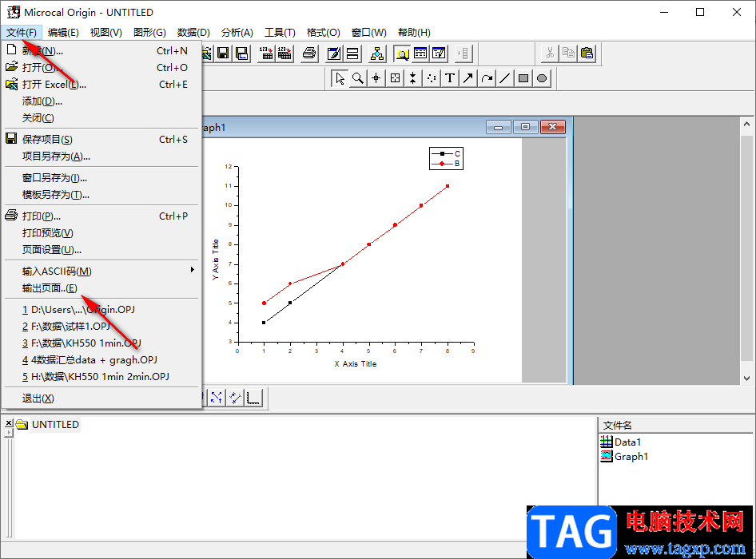Open recent file 4数据汇总data + gragh.OPJ

[101, 360]
